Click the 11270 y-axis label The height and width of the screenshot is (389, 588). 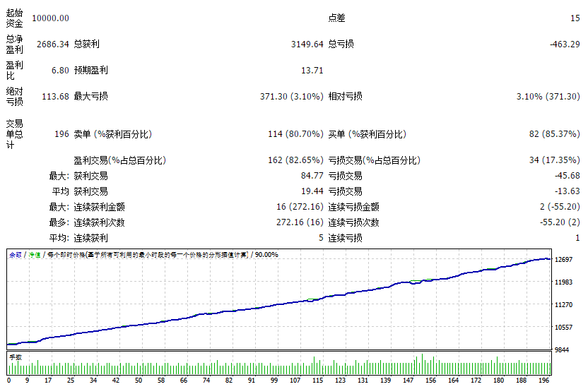pos(564,305)
